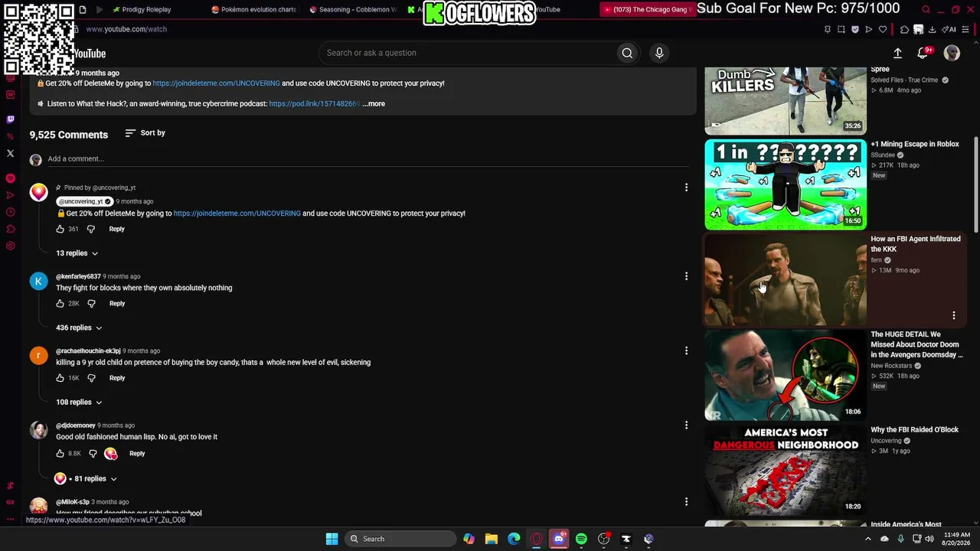Open Doctor Doom Avengers Doomsday thumbnail
Image resolution: width=980 pixels, height=551 pixels.
(x=786, y=375)
